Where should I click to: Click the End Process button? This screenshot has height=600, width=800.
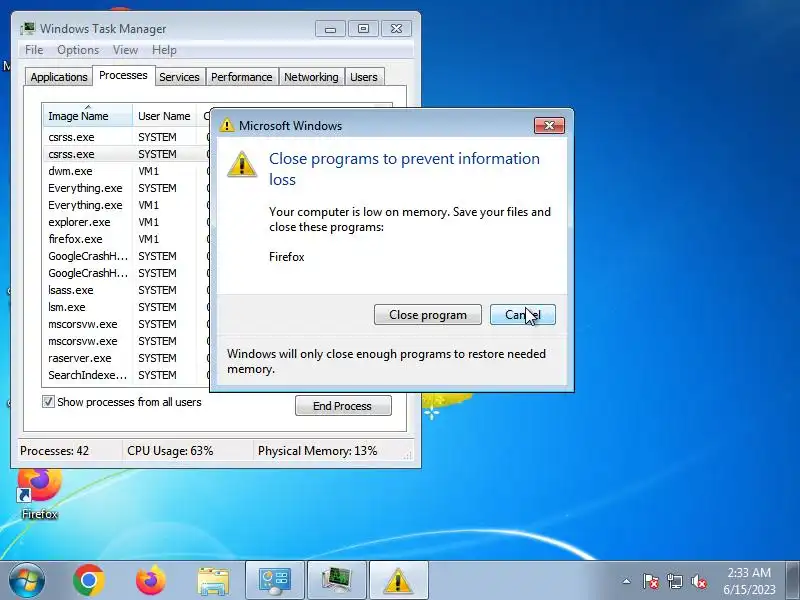tap(343, 406)
